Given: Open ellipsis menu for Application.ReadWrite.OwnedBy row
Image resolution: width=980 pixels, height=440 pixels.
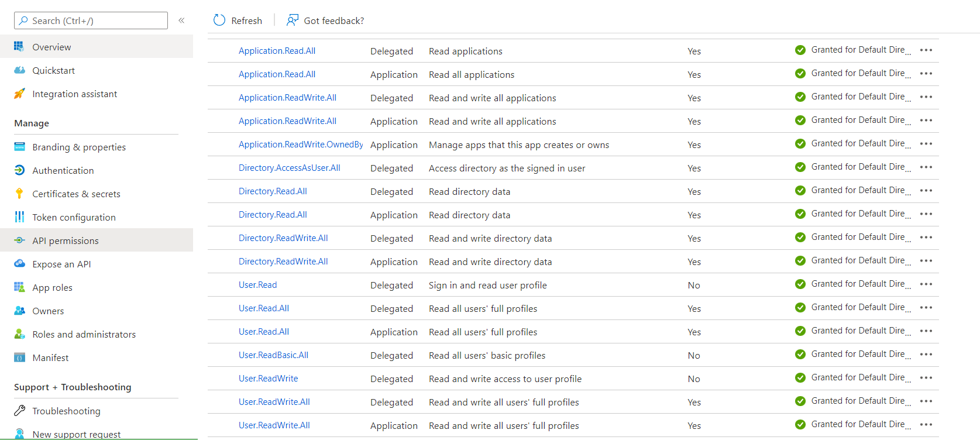Looking at the screenshot, I should (926, 144).
